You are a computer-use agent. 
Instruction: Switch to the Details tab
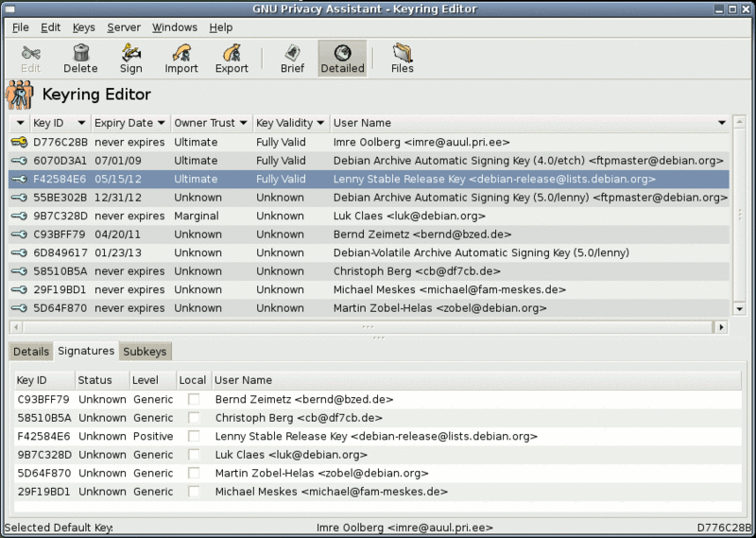click(31, 352)
